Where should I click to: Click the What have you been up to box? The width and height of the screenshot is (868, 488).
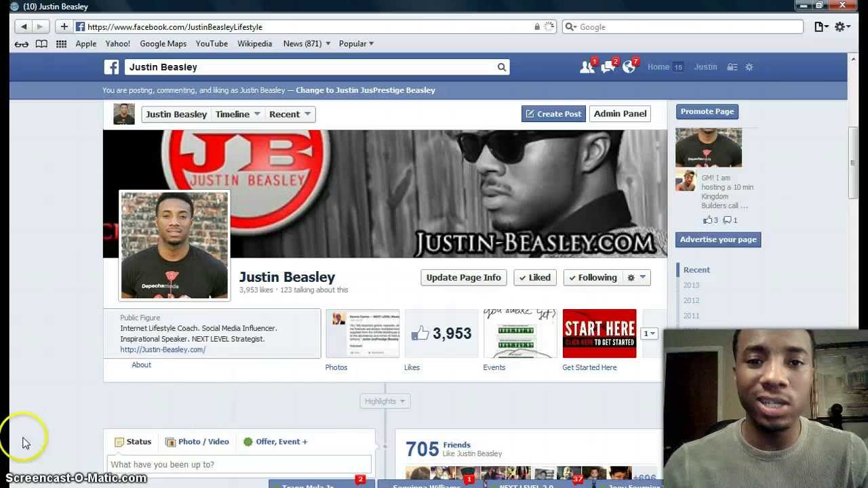[239, 464]
